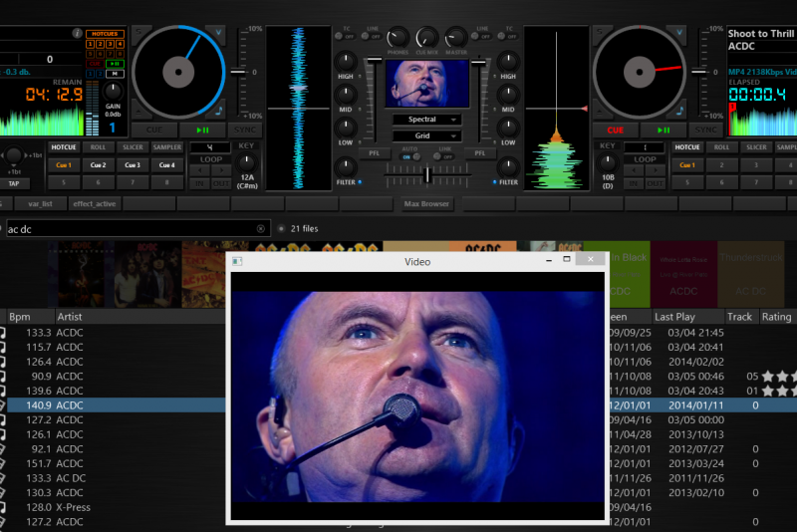This screenshot has height=532, width=797.
Task: Toggle the right channel PFL
Action: point(479,153)
